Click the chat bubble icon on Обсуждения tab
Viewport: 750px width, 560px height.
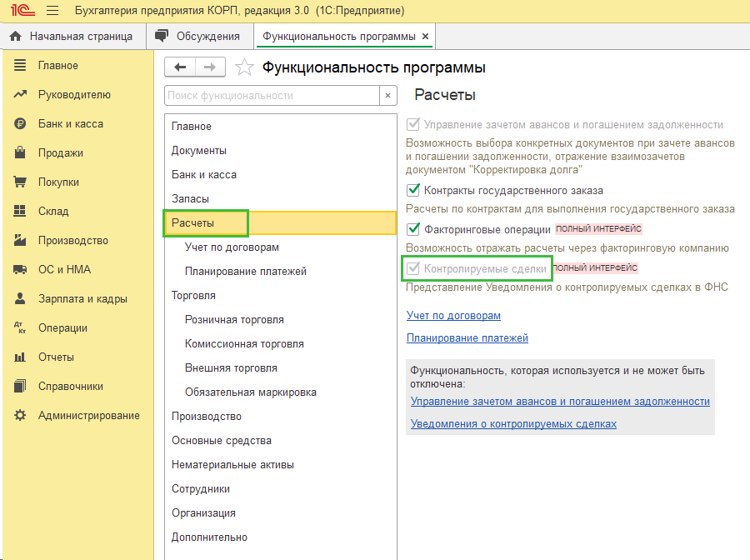click(x=162, y=36)
